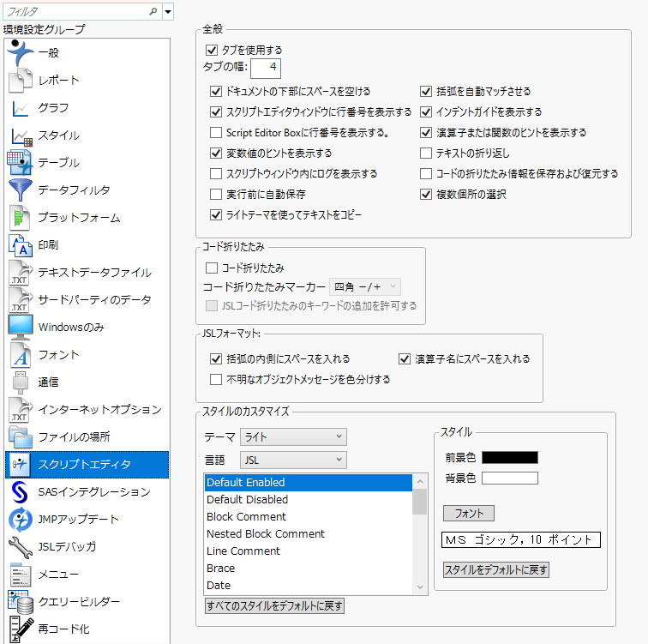Enable テキストの折り返し checkbox
The height and width of the screenshot is (644, 648).
[426, 153]
